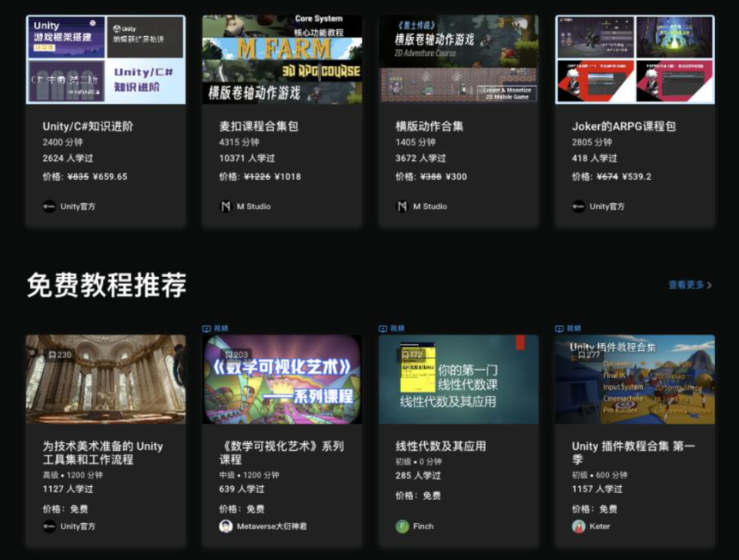Click title Unity 插件教程合集 第一季
This screenshot has width=739, height=560.
[633, 452]
